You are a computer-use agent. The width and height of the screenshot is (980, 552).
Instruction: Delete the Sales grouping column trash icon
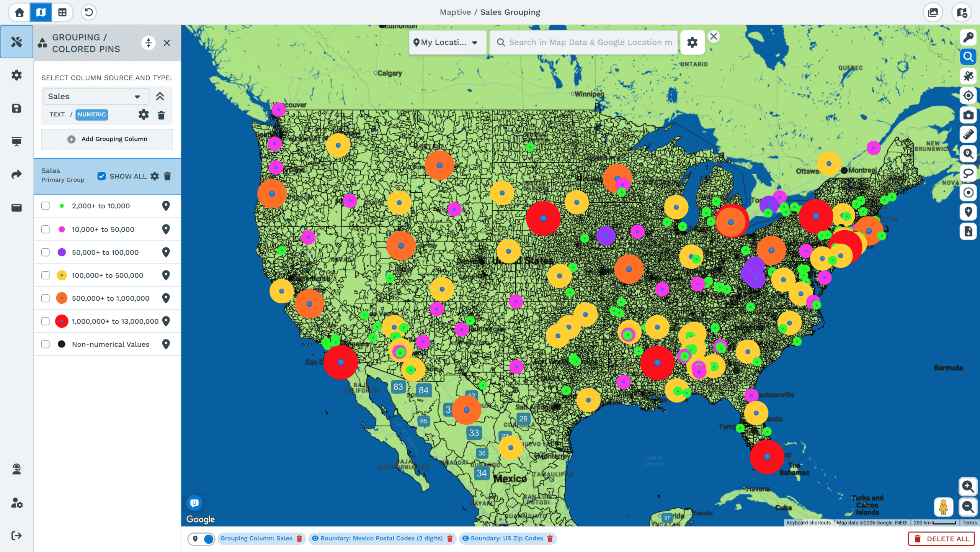pos(161,115)
